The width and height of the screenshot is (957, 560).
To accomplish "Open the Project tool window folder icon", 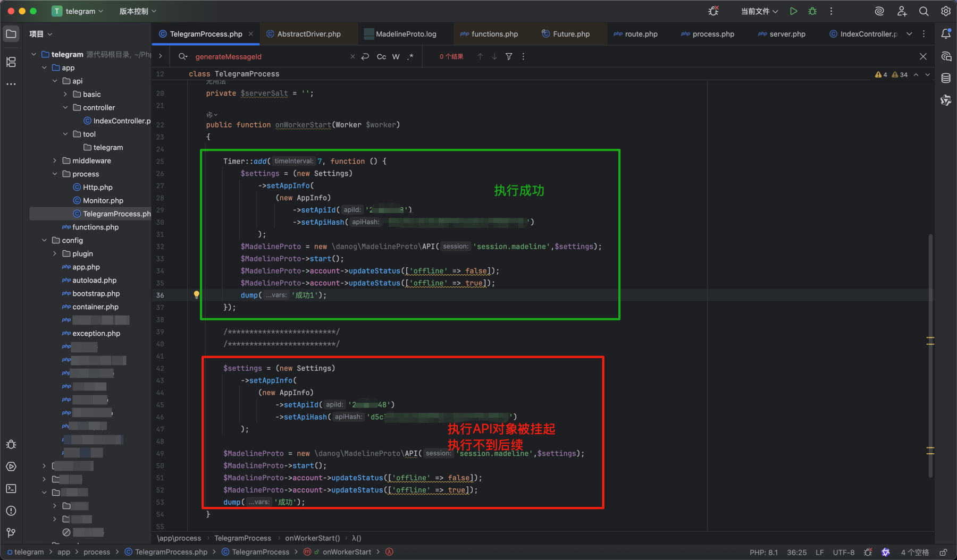I will coord(11,34).
